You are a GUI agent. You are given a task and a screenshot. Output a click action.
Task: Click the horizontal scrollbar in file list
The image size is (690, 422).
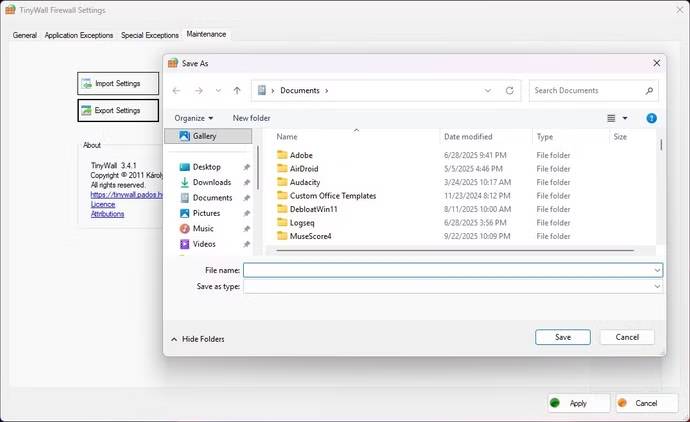(455, 250)
